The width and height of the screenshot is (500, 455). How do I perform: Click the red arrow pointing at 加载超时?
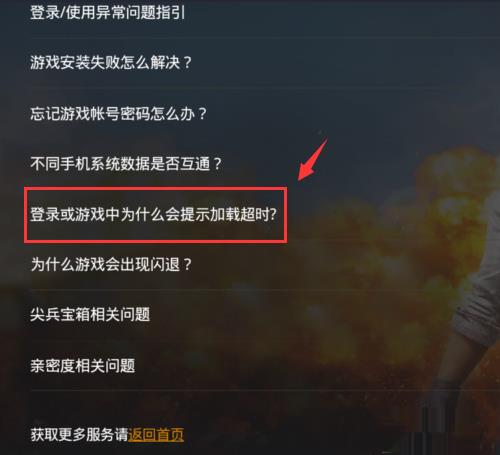click(x=313, y=160)
